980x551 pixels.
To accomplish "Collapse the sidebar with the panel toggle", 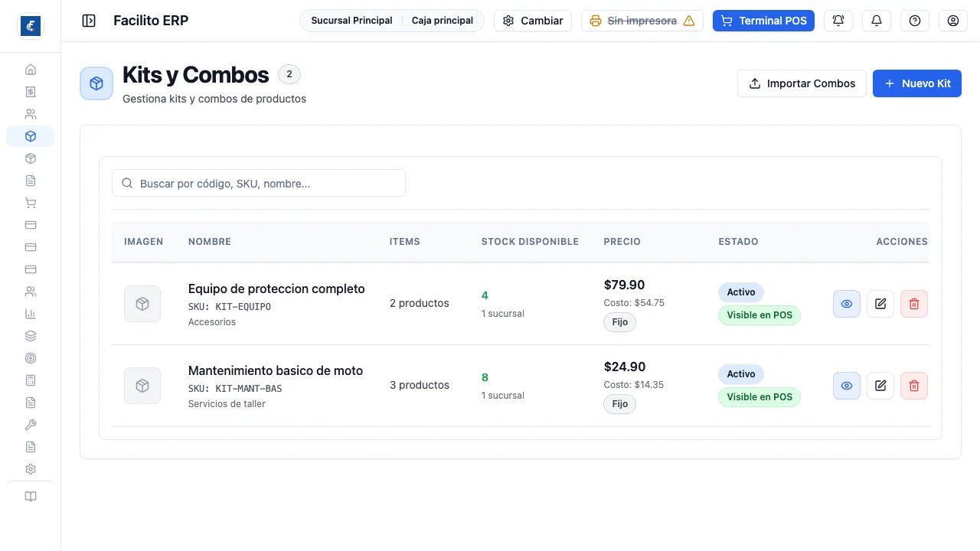I will (89, 21).
